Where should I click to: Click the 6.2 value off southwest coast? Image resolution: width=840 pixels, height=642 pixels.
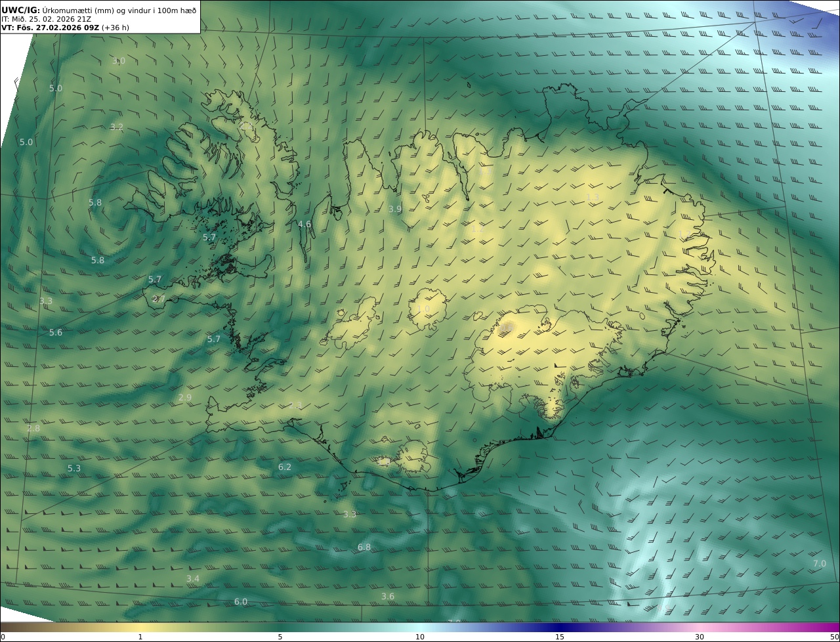tap(284, 467)
